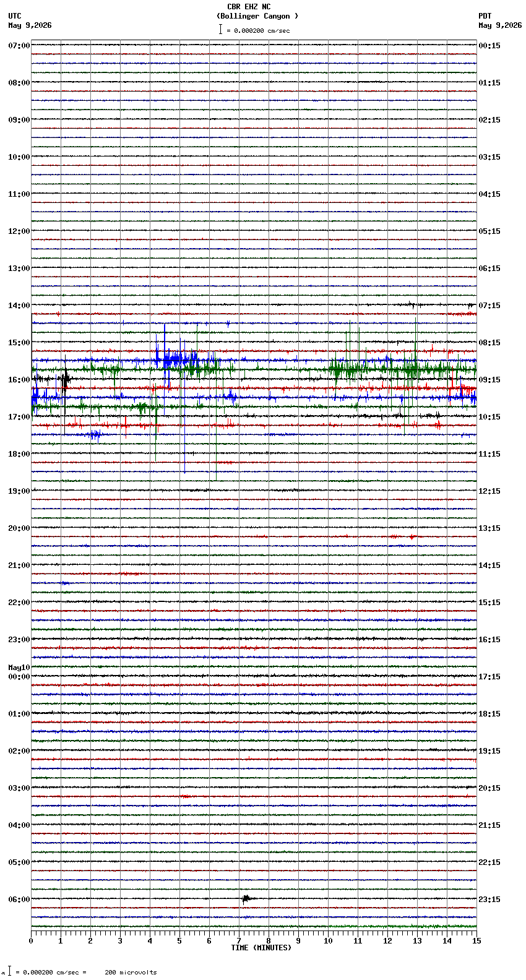Click the UTC timezone label

click(x=15, y=16)
